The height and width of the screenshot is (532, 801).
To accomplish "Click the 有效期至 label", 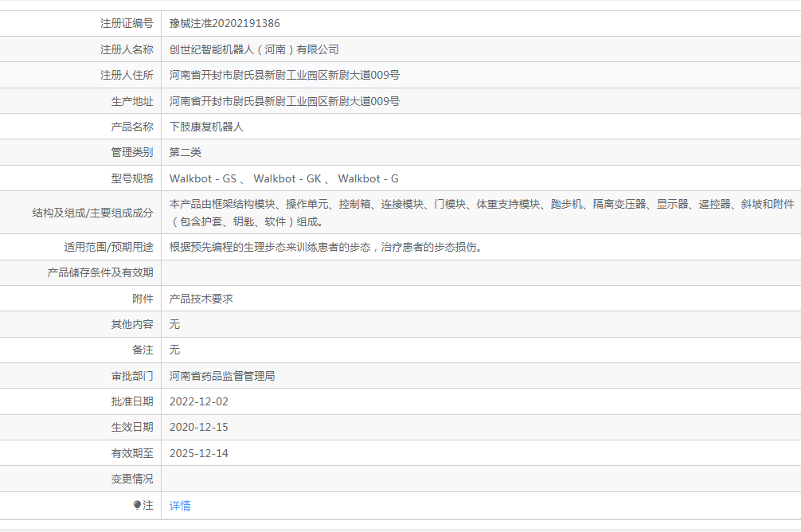I will (x=132, y=453).
